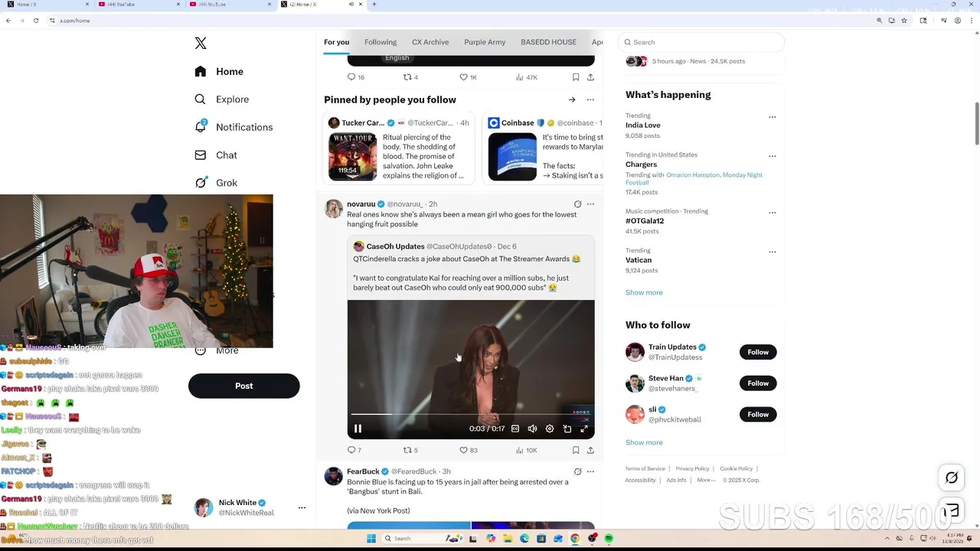980x551 pixels.
Task: Bookmark the top post with 47K views
Action: click(576, 77)
